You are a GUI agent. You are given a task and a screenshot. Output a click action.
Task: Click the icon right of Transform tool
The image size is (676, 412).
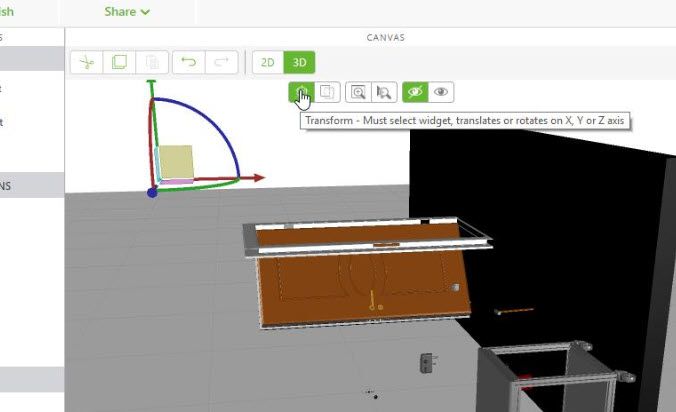click(x=328, y=92)
